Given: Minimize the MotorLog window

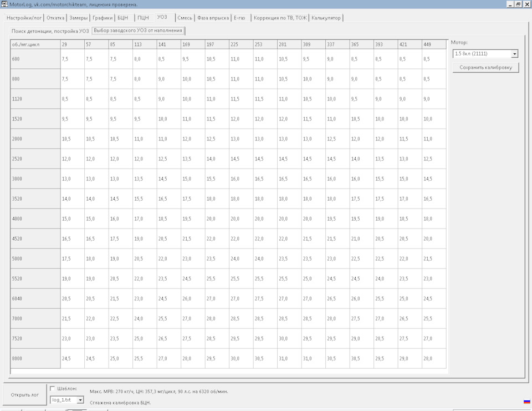Looking at the screenshot, I should (510, 4).
